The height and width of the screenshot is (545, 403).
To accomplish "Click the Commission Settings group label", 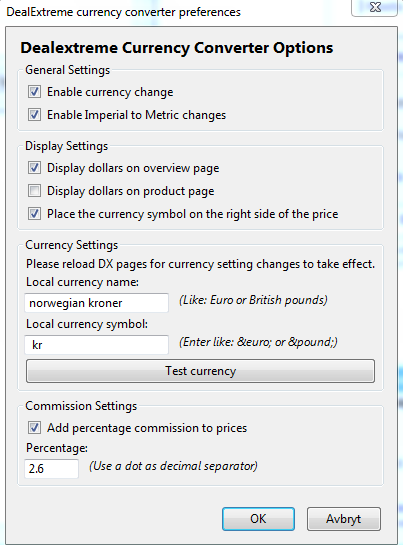I will pyautogui.click(x=81, y=406).
